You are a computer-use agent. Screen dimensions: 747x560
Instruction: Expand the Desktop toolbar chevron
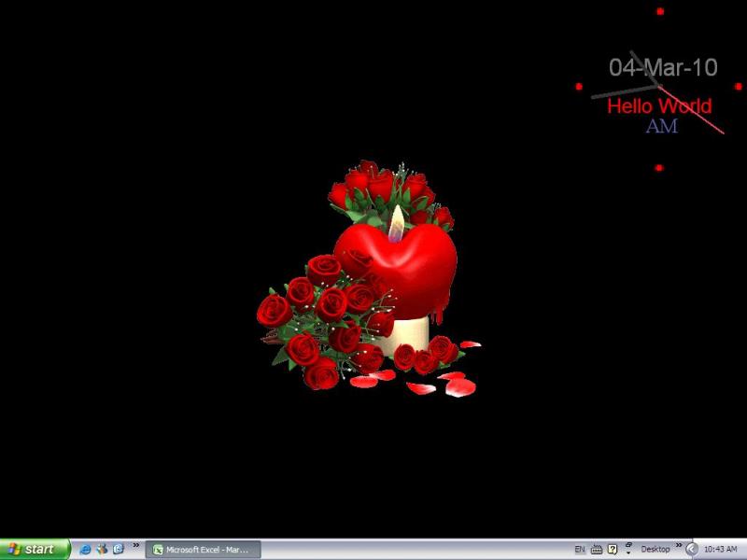[678, 546]
